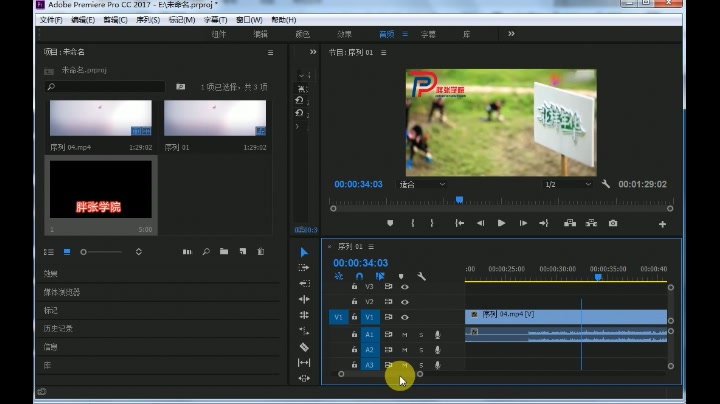Click the Export Frame camera icon
Image resolution: width=720 pixels, height=404 pixels.
click(x=613, y=223)
